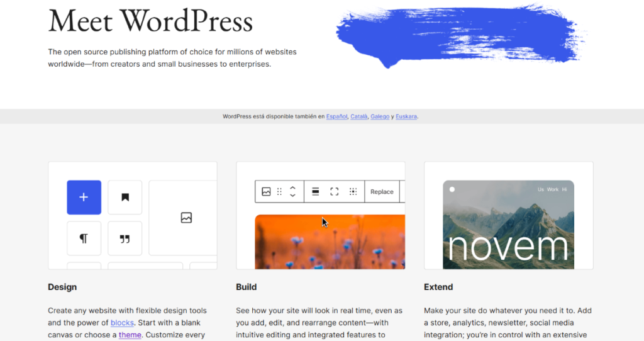This screenshot has width=644, height=341.
Task: Click the Build heading
Action: (x=246, y=287)
